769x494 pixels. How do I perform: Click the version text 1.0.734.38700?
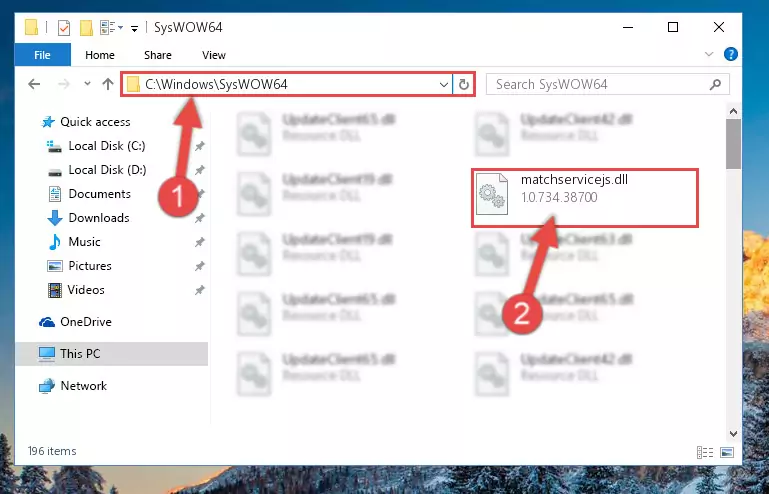[x=559, y=197]
